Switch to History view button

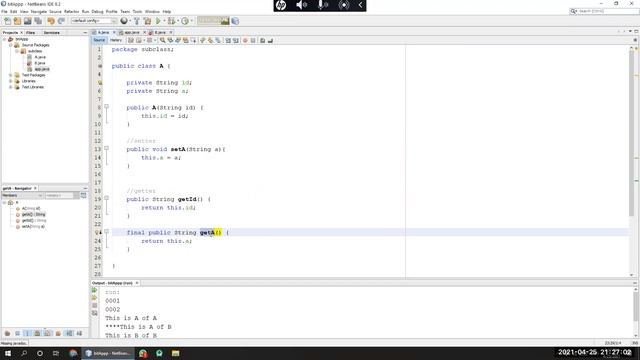pyautogui.click(x=116, y=40)
